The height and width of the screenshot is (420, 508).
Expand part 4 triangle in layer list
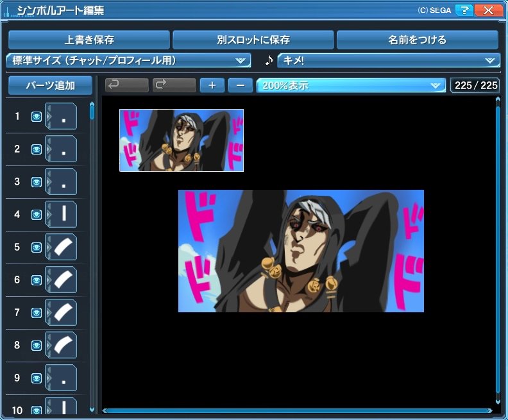[49, 214]
